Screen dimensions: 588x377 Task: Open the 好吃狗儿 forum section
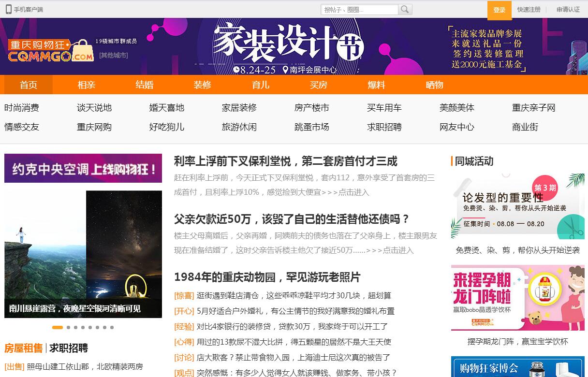(x=167, y=127)
